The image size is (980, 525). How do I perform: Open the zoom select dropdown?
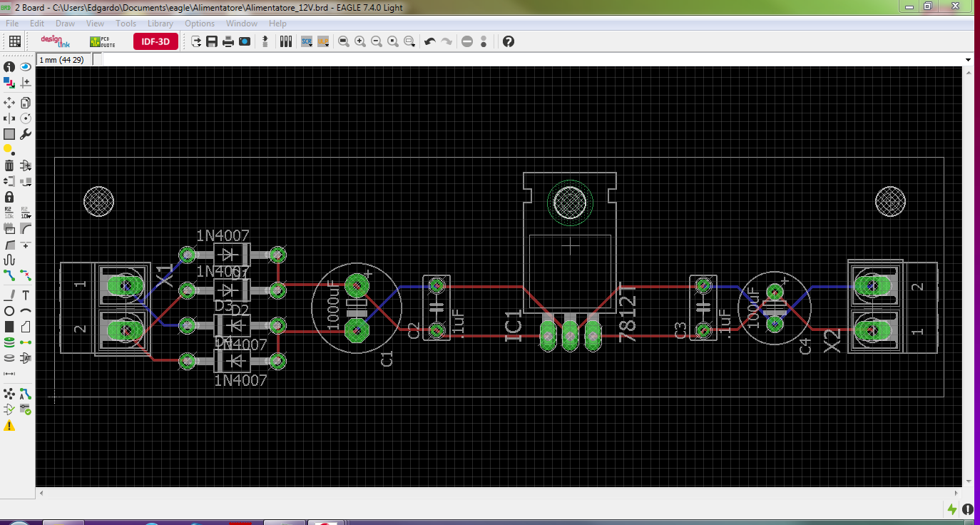pos(410,41)
